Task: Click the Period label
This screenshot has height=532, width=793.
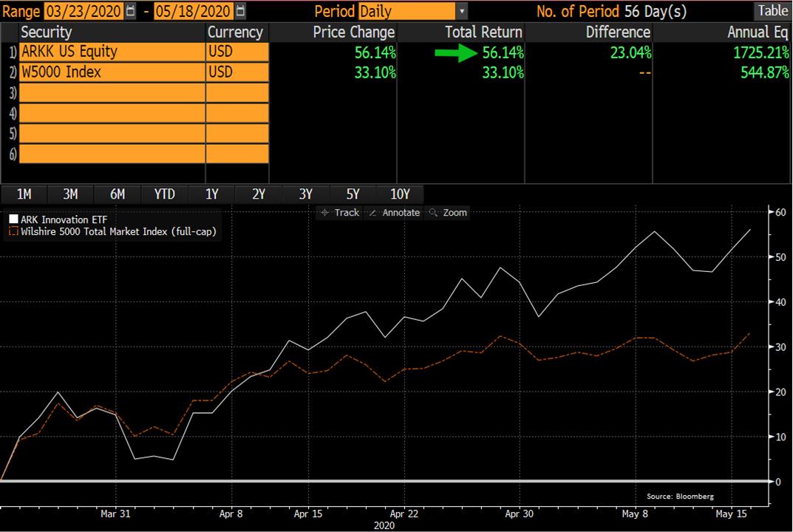Action: pyautogui.click(x=335, y=11)
